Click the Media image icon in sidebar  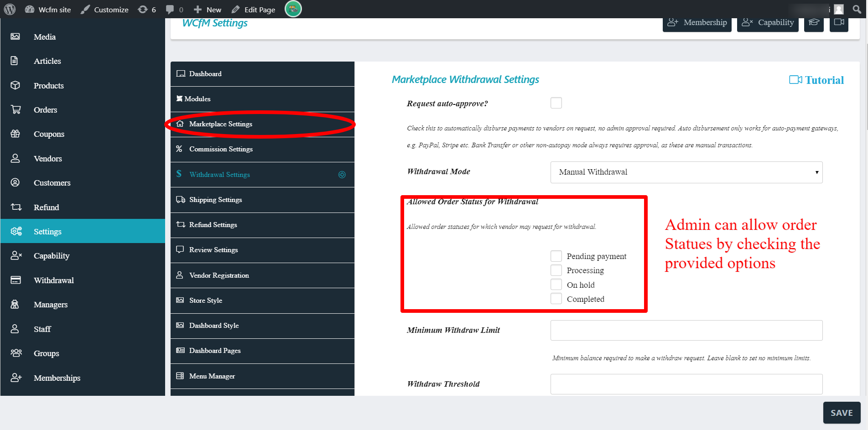tap(15, 36)
